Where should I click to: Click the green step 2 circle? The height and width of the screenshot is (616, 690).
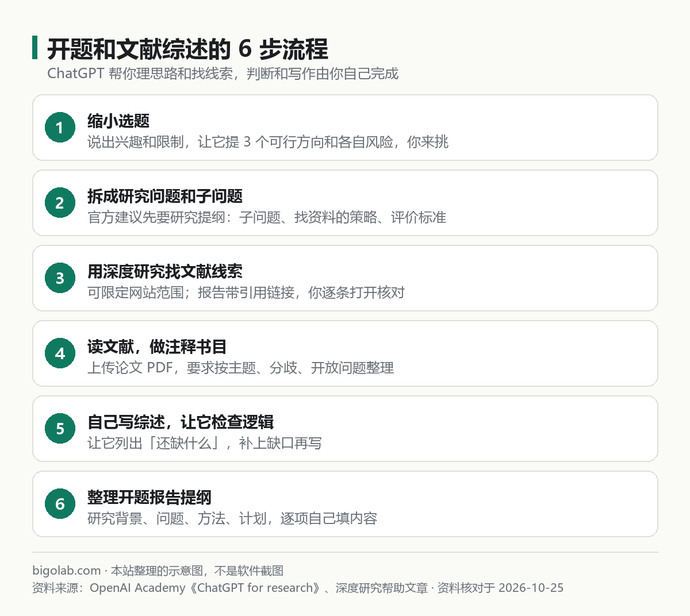coord(60,203)
